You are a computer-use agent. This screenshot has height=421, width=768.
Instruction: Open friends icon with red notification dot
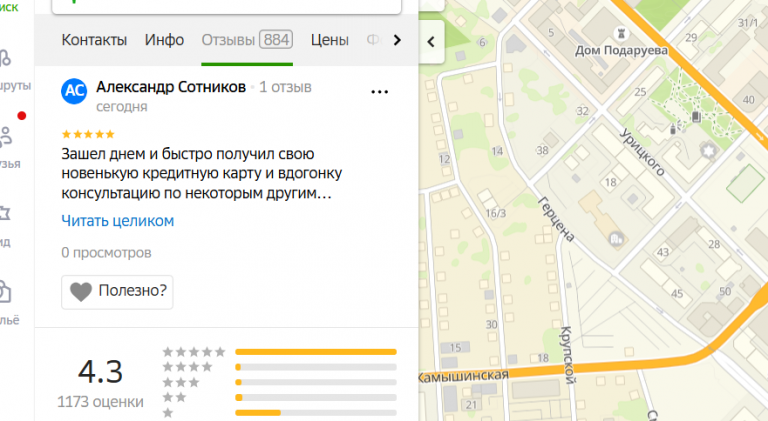coord(6,137)
